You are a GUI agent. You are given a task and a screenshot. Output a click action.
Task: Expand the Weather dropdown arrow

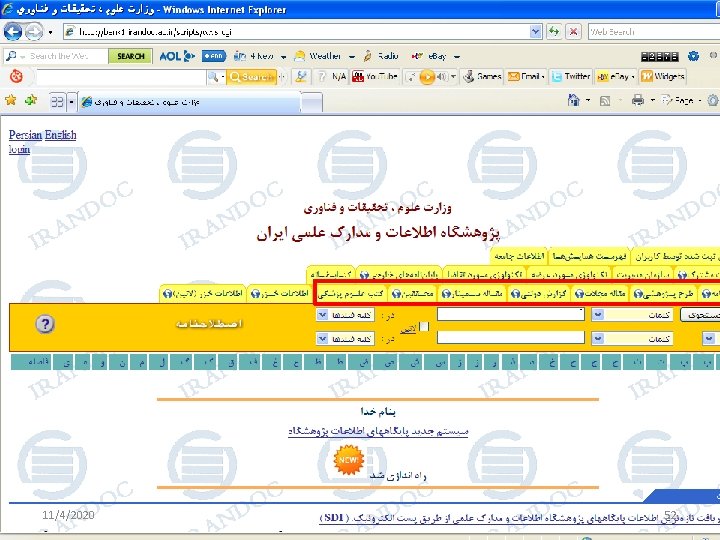click(352, 57)
